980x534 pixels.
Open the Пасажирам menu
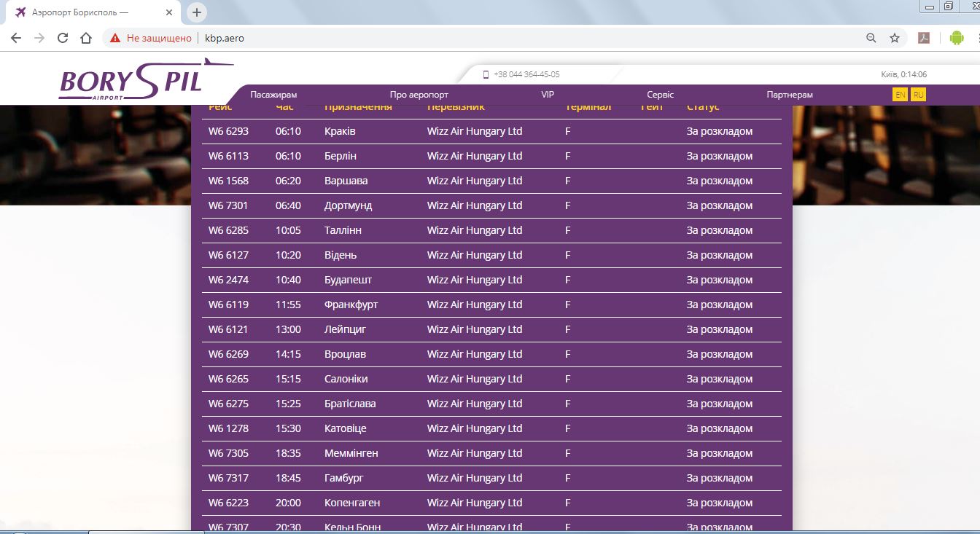pyautogui.click(x=273, y=95)
